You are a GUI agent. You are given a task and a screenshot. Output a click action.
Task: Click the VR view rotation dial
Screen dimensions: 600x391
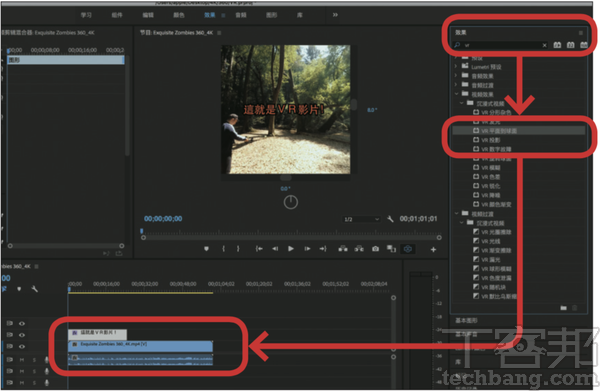point(291,202)
